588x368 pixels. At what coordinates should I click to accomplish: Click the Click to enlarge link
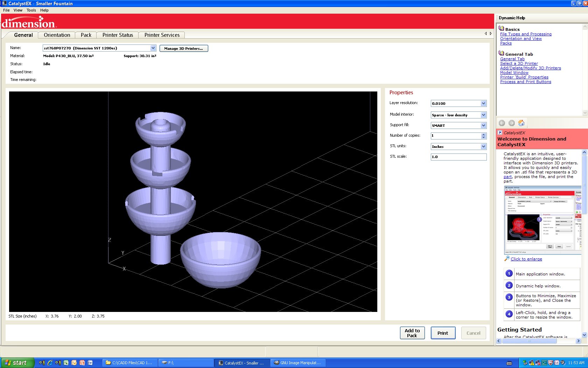pyautogui.click(x=526, y=259)
